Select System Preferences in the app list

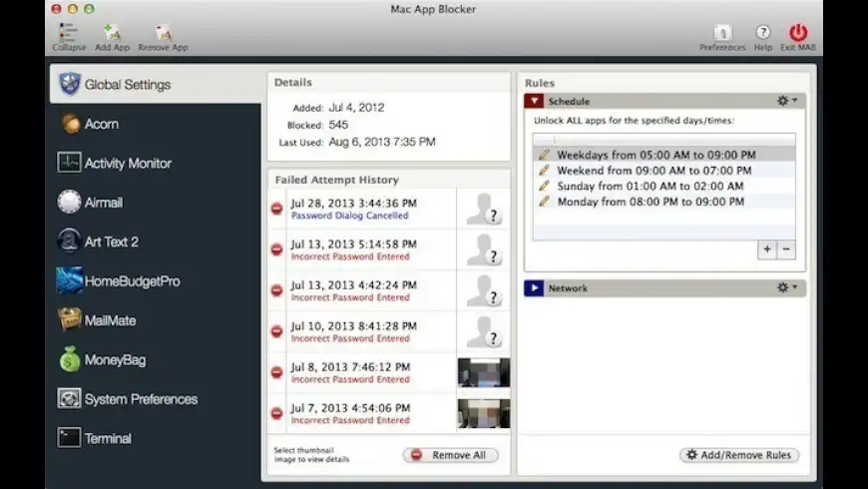(x=155, y=399)
